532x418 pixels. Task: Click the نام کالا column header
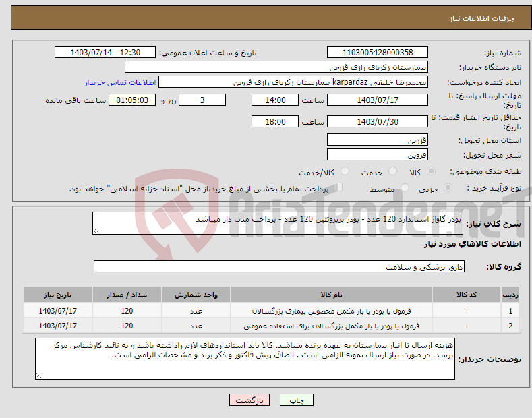coord(331,295)
